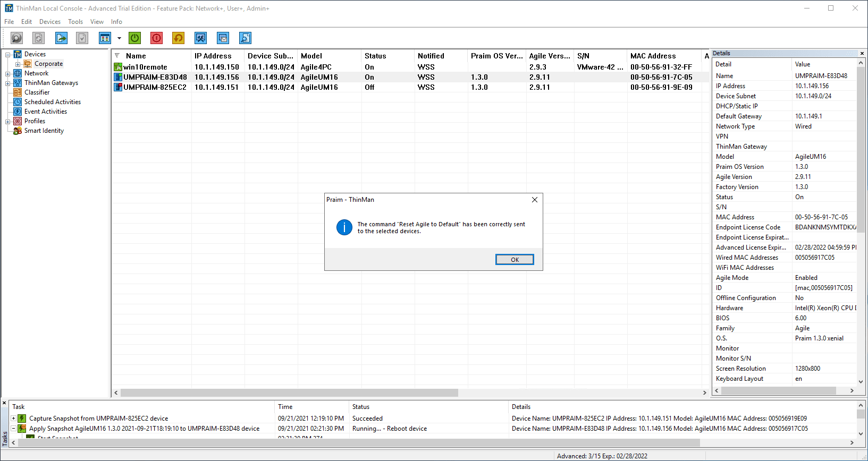Image resolution: width=868 pixels, height=461 pixels.
Task: Click the Apply Snapshot task status icon
Action: pyautogui.click(x=22, y=429)
